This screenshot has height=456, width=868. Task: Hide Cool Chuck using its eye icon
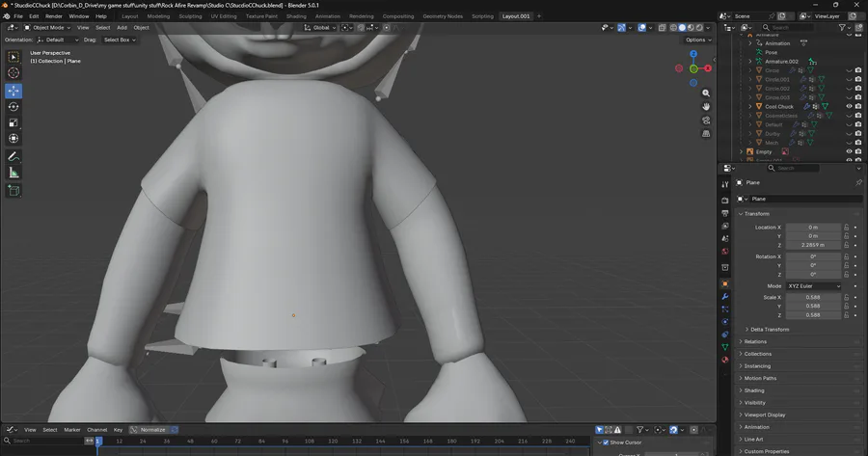[849, 106]
